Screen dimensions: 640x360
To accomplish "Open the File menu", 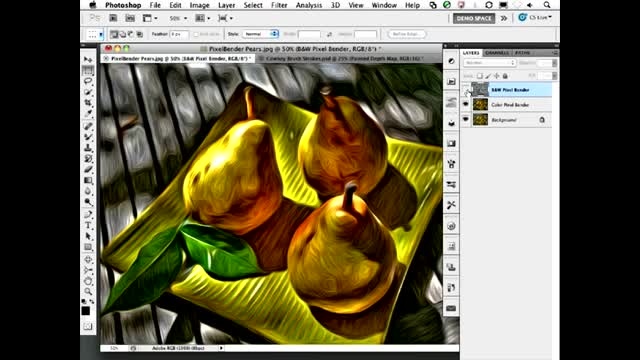I will coord(155,5).
